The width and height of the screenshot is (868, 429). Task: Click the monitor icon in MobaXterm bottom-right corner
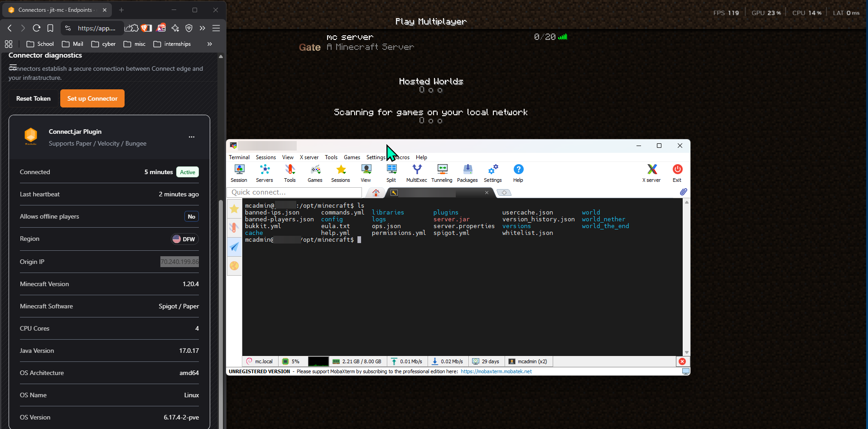[686, 371]
